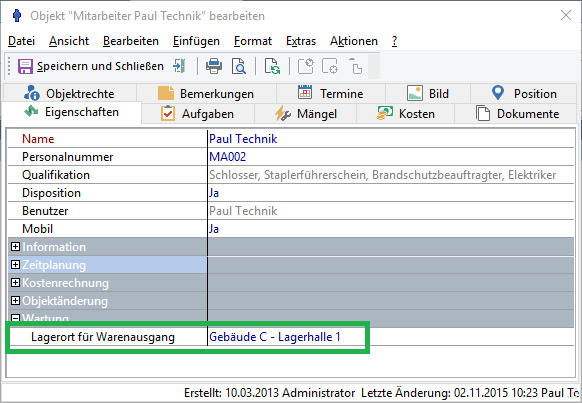The height and width of the screenshot is (403, 582).
Task: Open the Datei menu
Action: click(x=22, y=41)
